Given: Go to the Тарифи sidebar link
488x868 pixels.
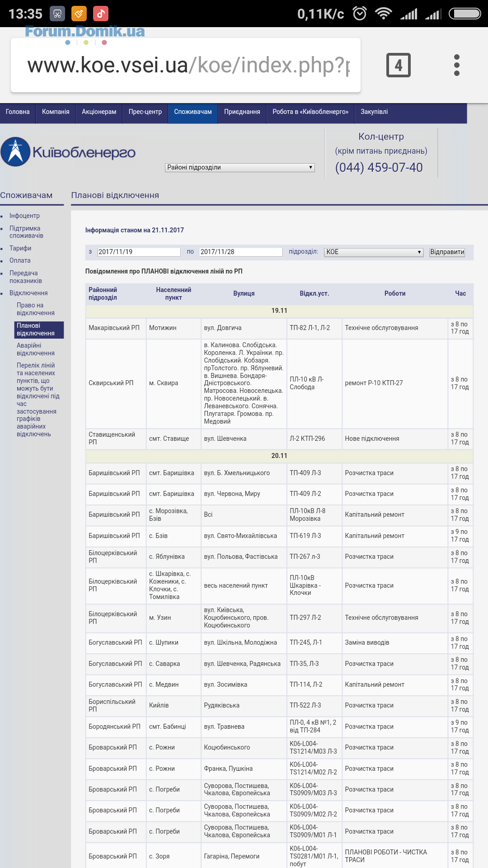Looking at the screenshot, I should (x=20, y=248).
